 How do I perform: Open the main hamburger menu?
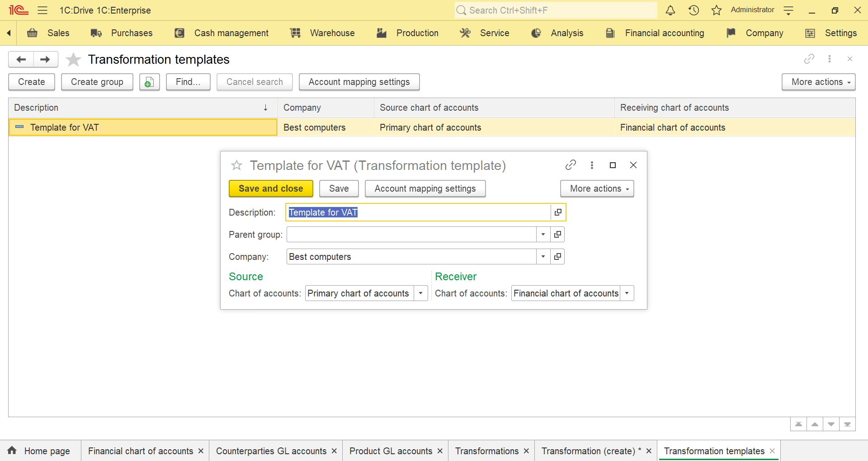42,10
